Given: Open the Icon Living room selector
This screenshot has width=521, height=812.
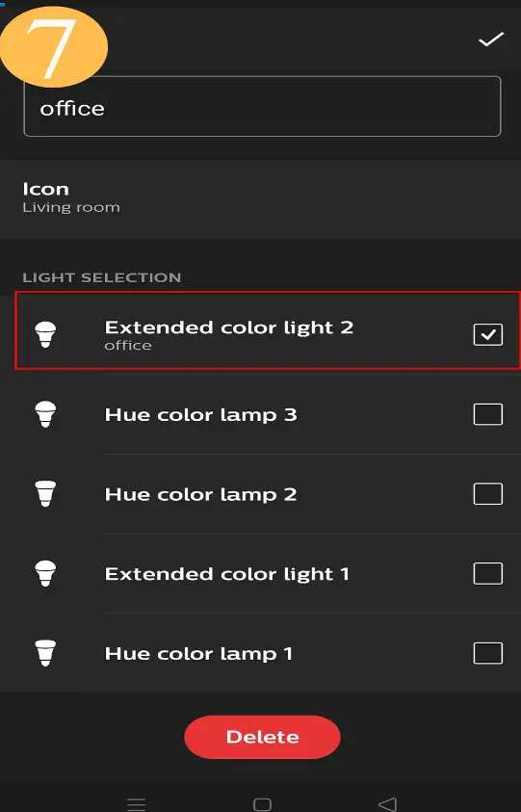Looking at the screenshot, I should click(260, 198).
